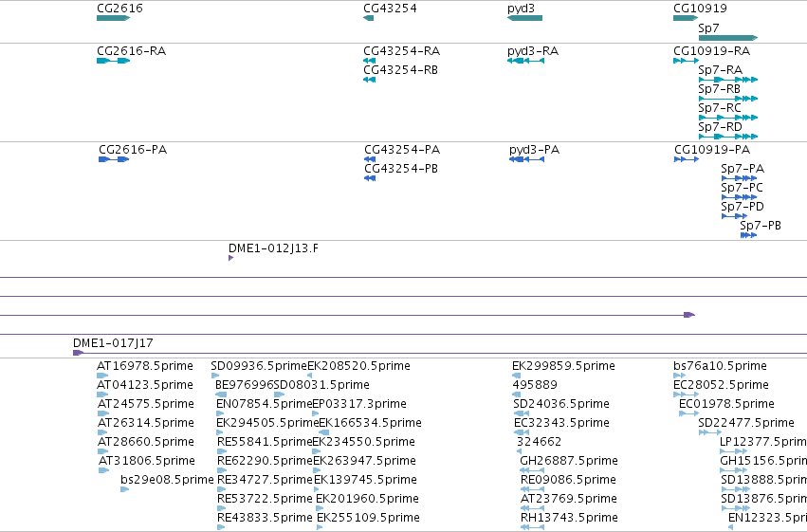The height and width of the screenshot is (532, 807).
Task: Click the DME1-012J13.F clone end
Action: 231,258
